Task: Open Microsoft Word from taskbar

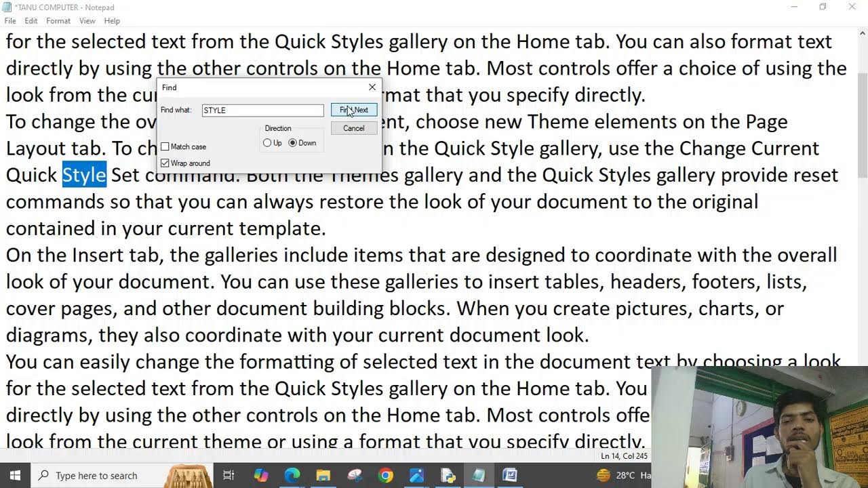Action: point(510,475)
